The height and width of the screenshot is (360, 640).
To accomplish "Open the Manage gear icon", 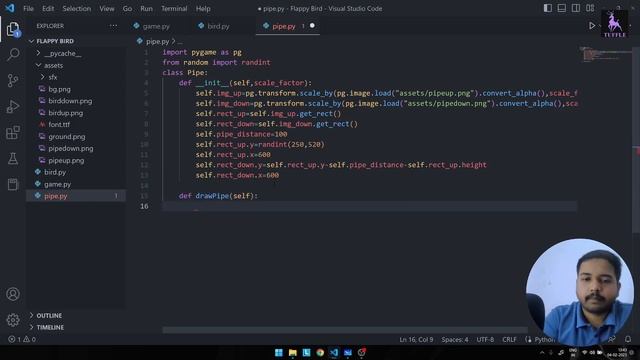I will pos(13,320).
